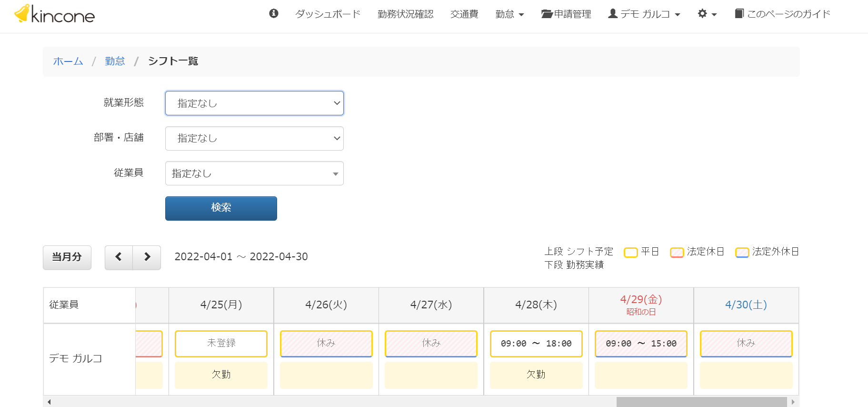Open 申請管理 folder menu

tap(566, 14)
